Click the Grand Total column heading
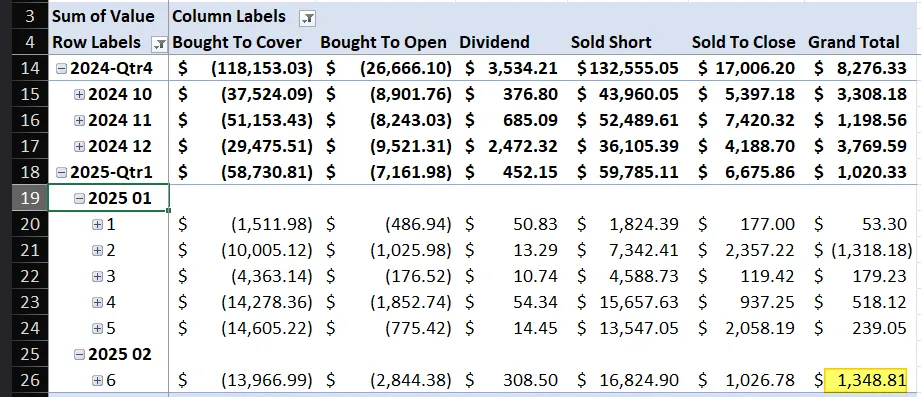 pos(853,42)
